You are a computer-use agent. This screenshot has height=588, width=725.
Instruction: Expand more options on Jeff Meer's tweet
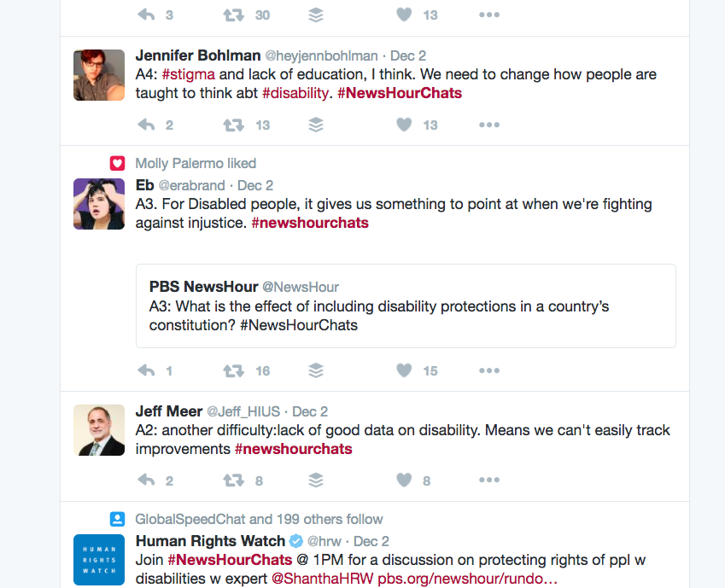click(x=488, y=480)
